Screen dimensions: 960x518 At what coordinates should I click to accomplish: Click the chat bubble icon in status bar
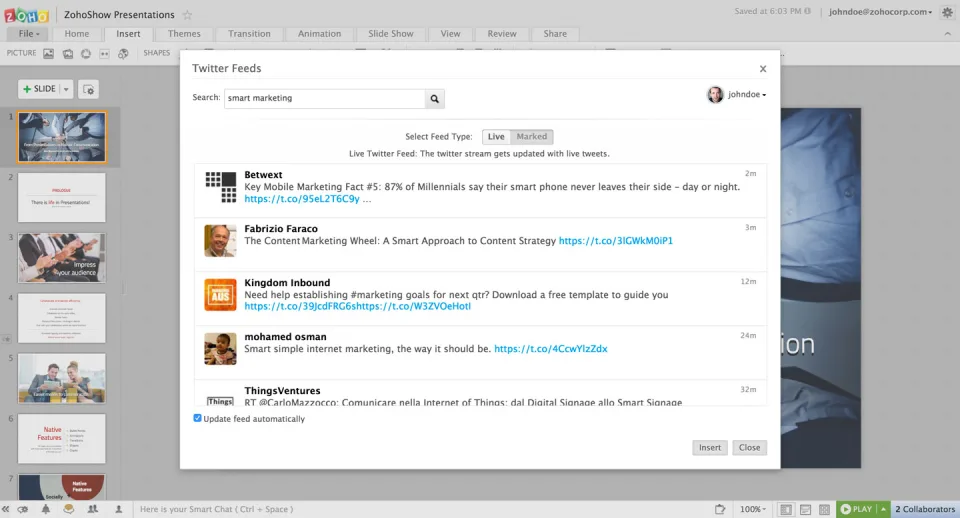tap(69, 509)
